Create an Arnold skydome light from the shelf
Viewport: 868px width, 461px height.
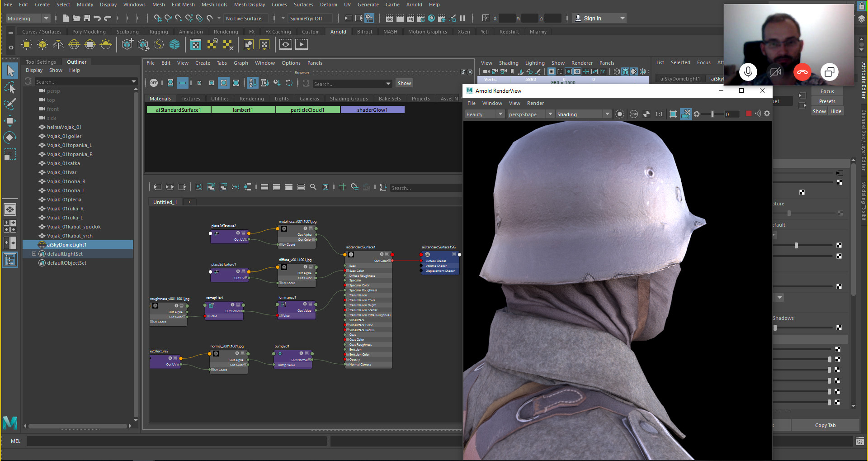click(x=74, y=44)
